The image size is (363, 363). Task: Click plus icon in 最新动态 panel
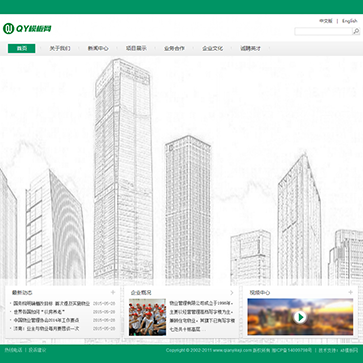coord(113,292)
